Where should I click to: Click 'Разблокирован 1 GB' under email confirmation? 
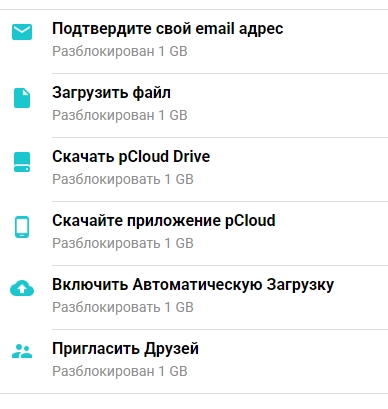(120, 51)
